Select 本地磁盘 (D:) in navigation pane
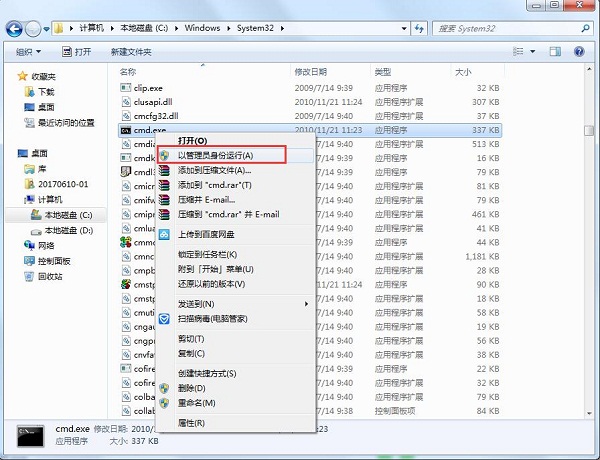Screen dimensions: 600x460 (62, 230)
